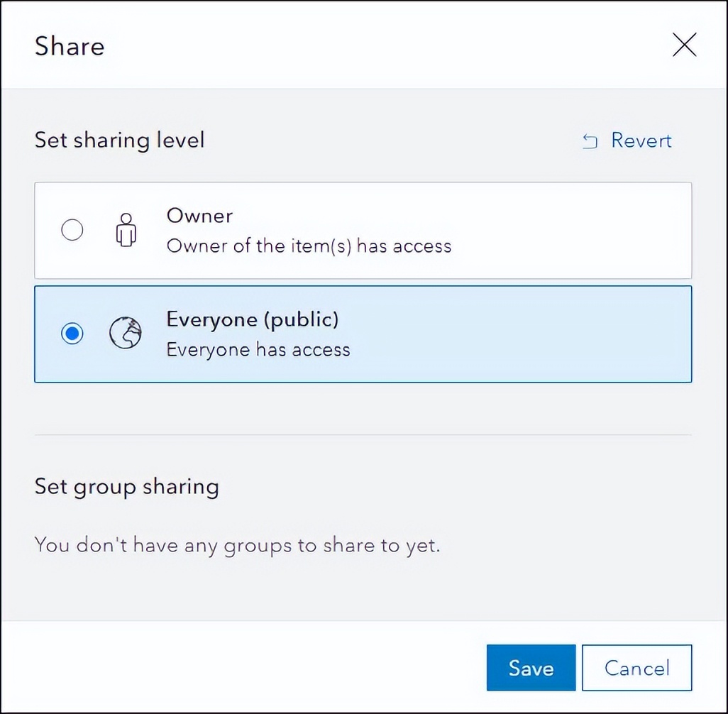Click empty area of the Owner card

[571, 231]
